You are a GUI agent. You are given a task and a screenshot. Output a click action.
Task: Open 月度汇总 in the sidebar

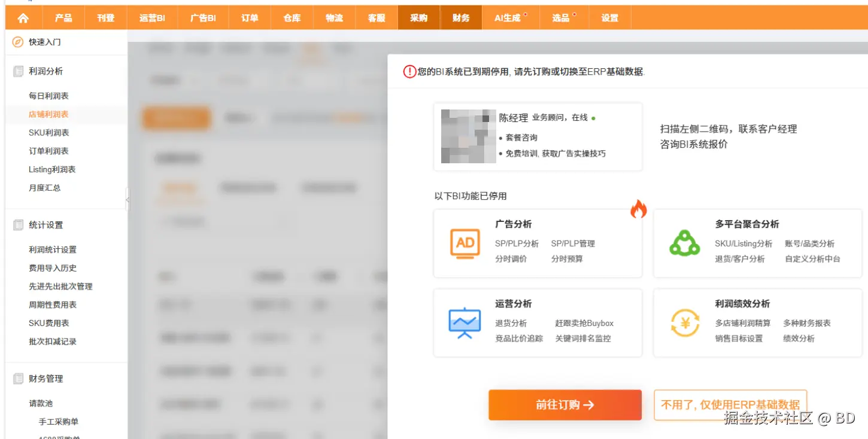45,188
